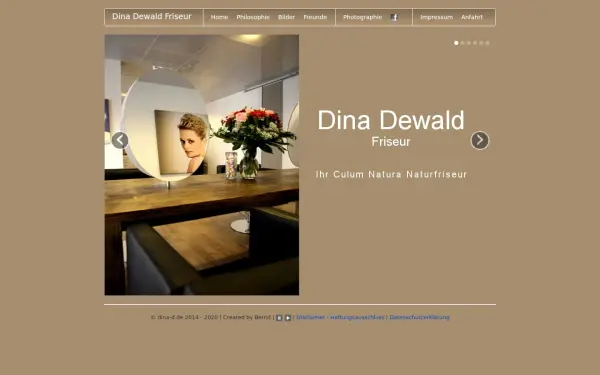Open the Photographie menu item
600x375 pixels.
click(362, 17)
